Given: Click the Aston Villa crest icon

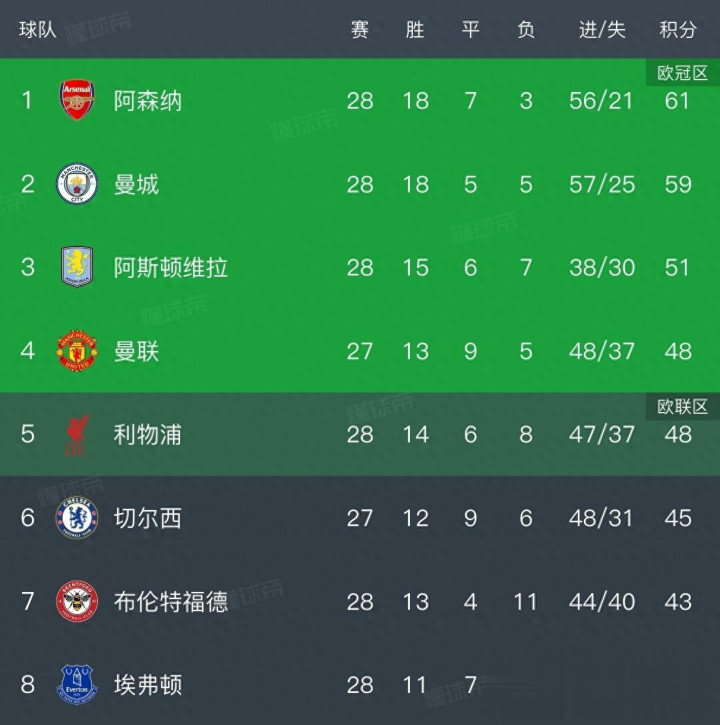Looking at the screenshot, I should [77, 267].
